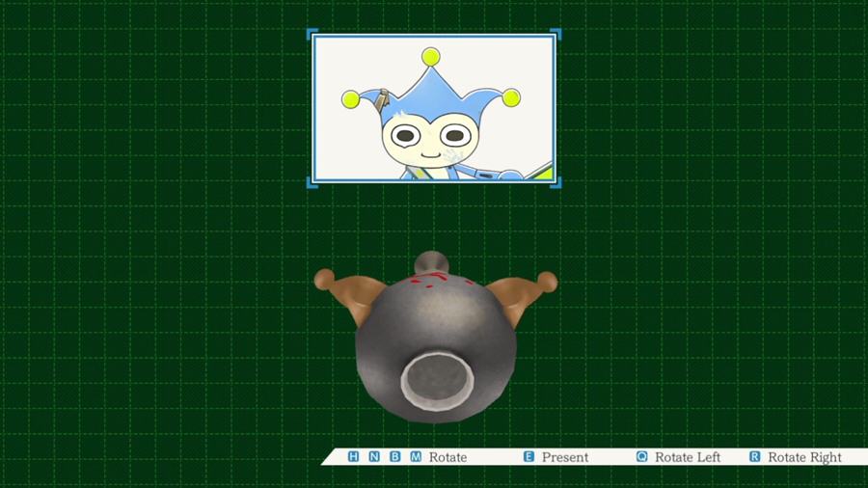Screen dimensions: 868x488
Task: Click the handprint on the jester's cheek
Action: pyautogui.click(x=455, y=155)
